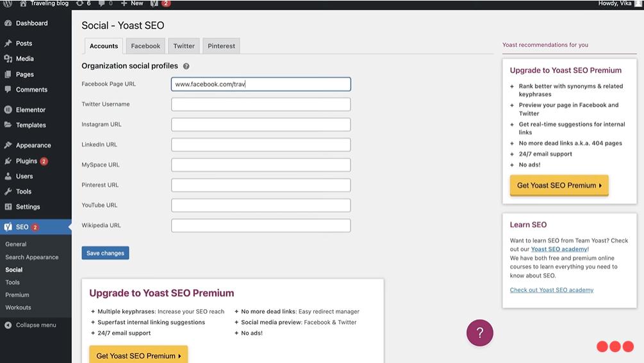
Task: Open the comments bubble in admin bar
Action: click(101, 3)
